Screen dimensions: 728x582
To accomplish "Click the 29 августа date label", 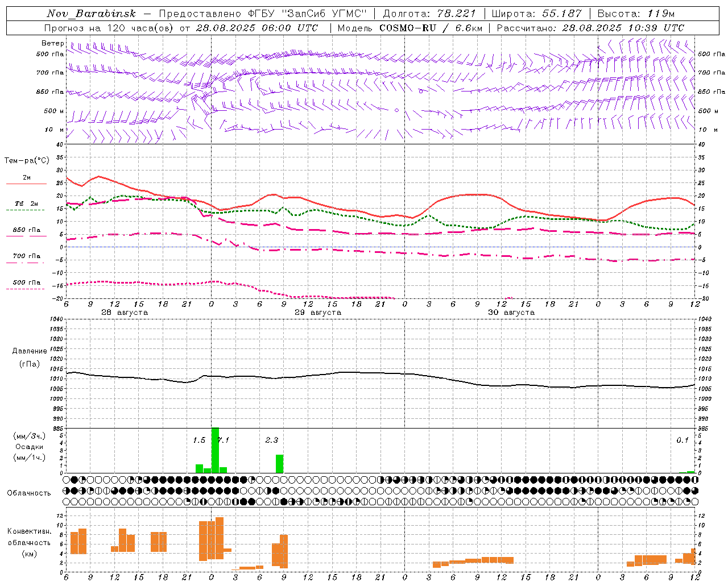I will point(318,313).
